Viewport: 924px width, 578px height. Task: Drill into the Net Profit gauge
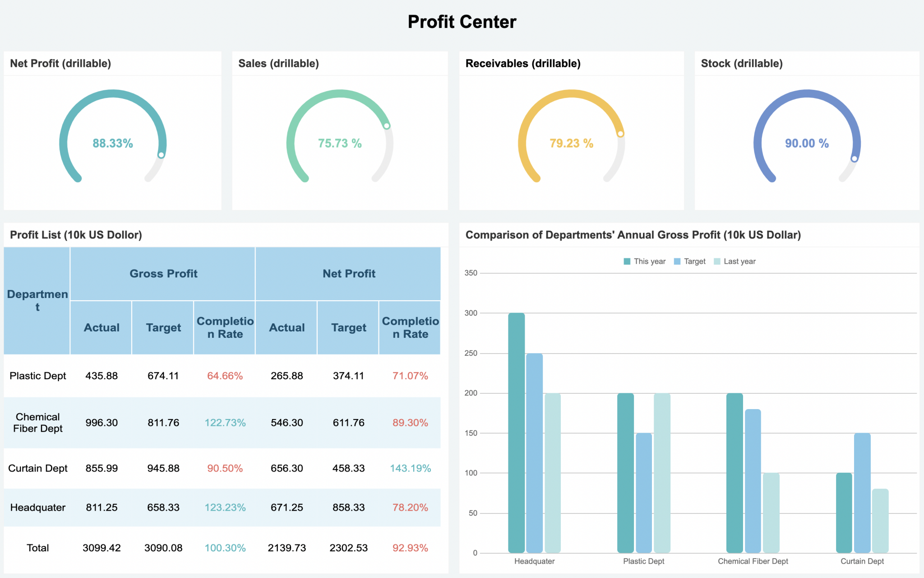pyautogui.click(x=112, y=144)
